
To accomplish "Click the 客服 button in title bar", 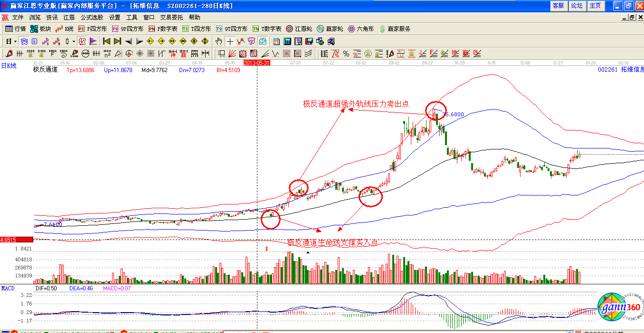I will click(558, 6).
